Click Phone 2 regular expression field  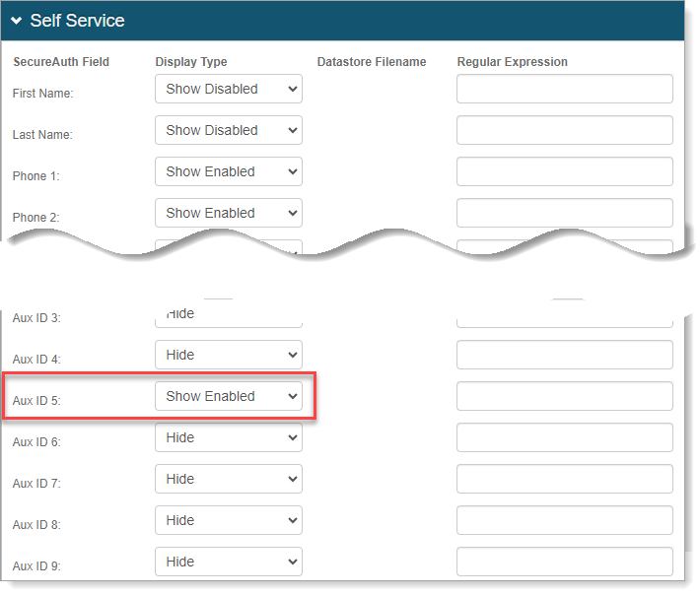564,213
